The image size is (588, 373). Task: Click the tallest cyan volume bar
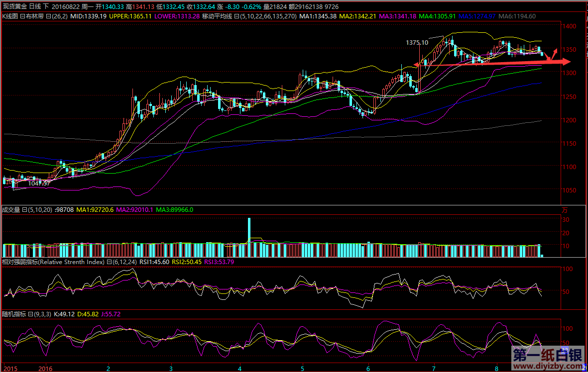click(249, 230)
